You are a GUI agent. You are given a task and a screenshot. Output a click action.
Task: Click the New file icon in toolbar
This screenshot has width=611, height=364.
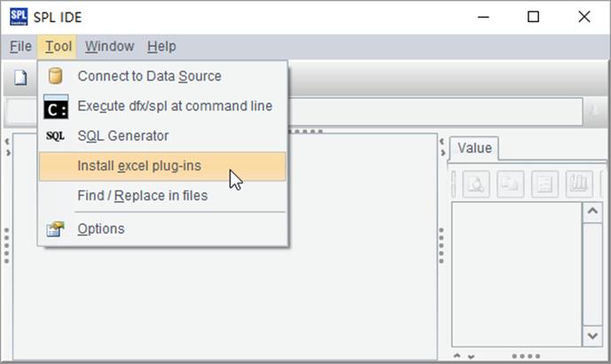pos(20,77)
